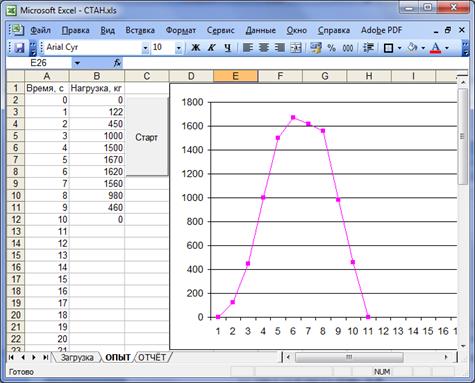Open the Формат menu
Viewport: 475px width, 383px height.
(181, 30)
